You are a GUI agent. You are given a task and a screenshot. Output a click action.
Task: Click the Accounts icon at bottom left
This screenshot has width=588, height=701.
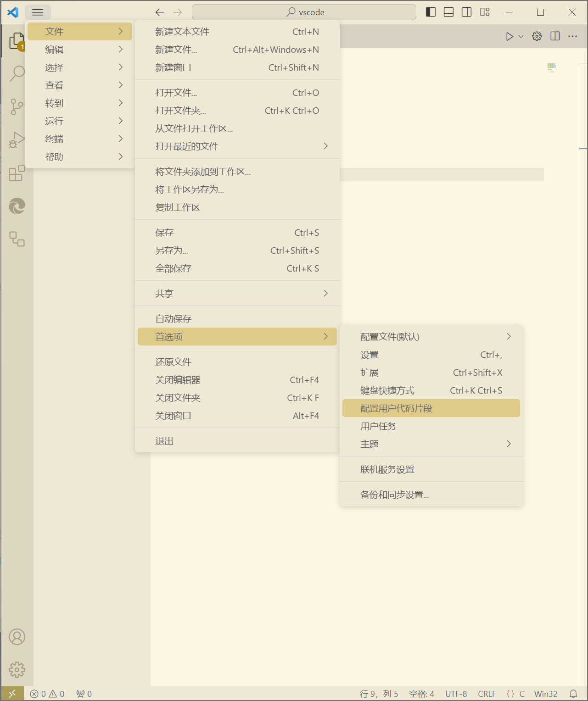pyautogui.click(x=17, y=637)
